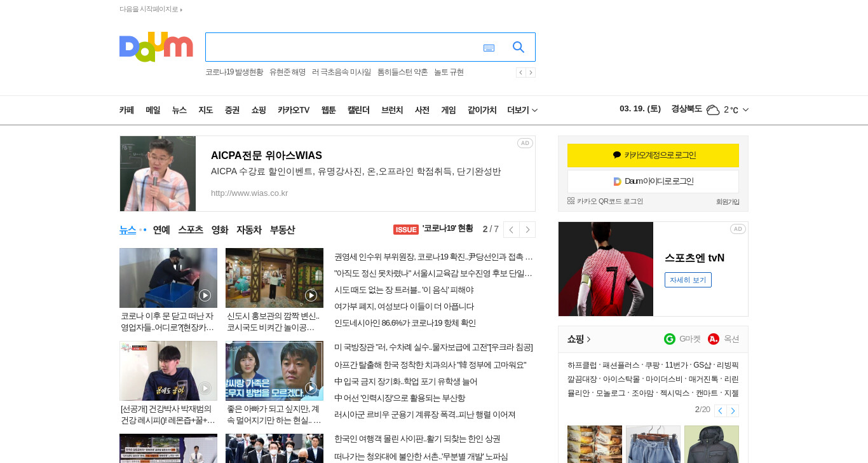This screenshot has width=868, height=463.
Task: Click the G마켓 icon in shopping panel
Action: pos(670,339)
